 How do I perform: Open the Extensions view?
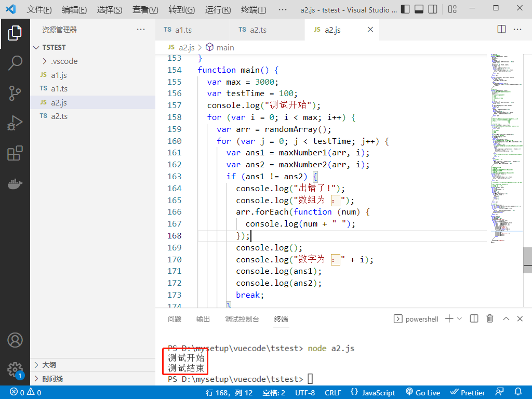click(15, 153)
